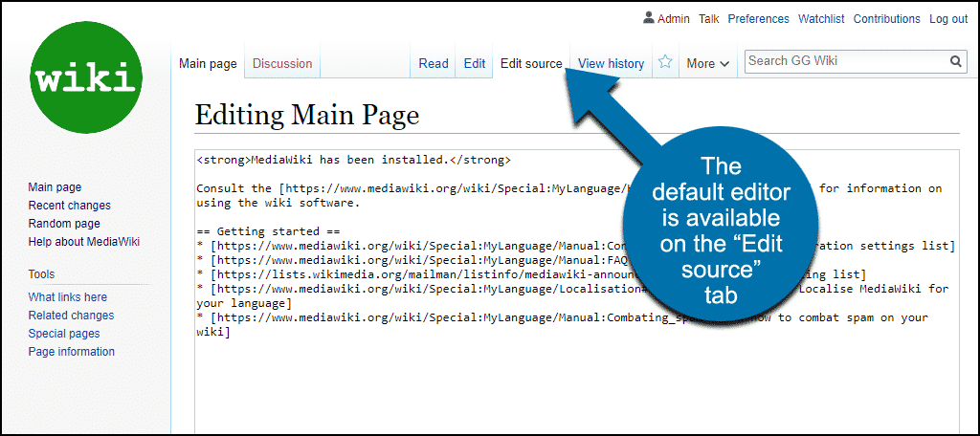This screenshot has height=436, width=980.
Task: Click Main page in the sidebar
Action: tap(55, 187)
